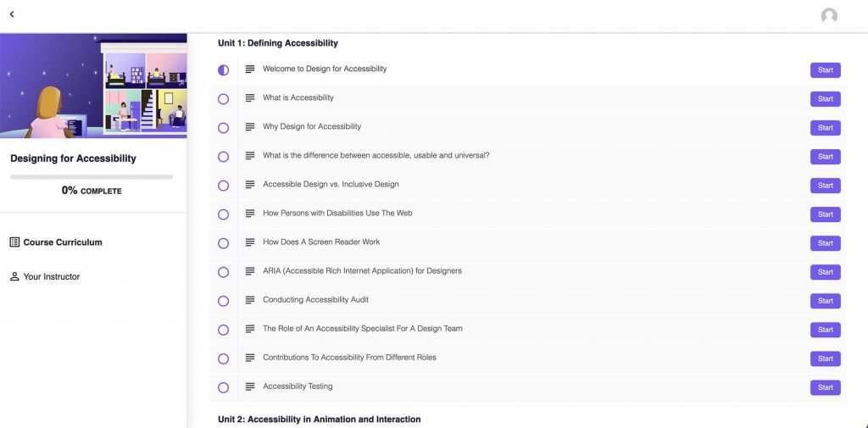This screenshot has height=428, width=868.
Task: Click the Designing for Accessibility course banner image
Action: click(93, 86)
